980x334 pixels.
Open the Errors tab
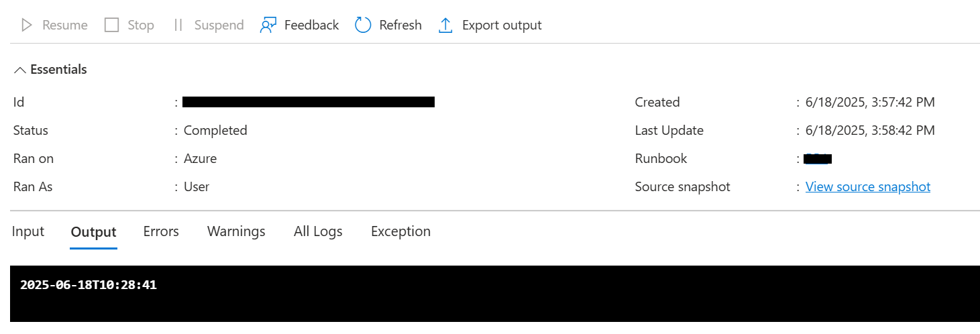[x=161, y=231]
